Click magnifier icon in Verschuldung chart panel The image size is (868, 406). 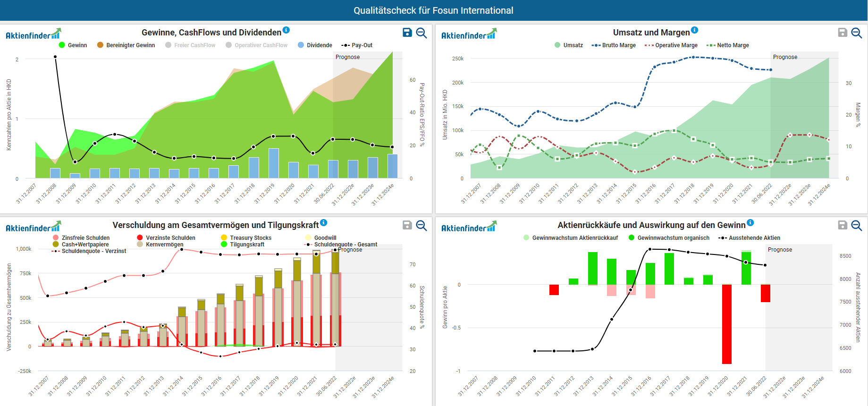pyautogui.click(x=421, y=225)
